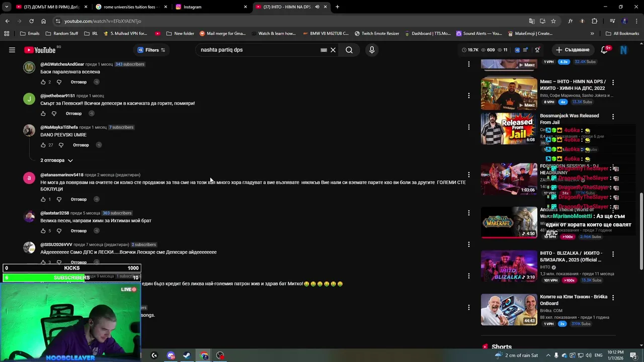The height and width of the screenshot is (362, 644).
Task: Focus the YouTube search box
Action: coord(259,50)
